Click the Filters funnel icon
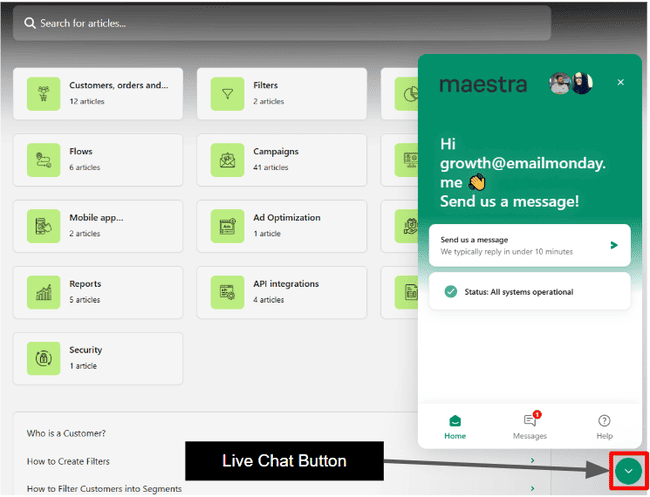 (x=227, y=94)
